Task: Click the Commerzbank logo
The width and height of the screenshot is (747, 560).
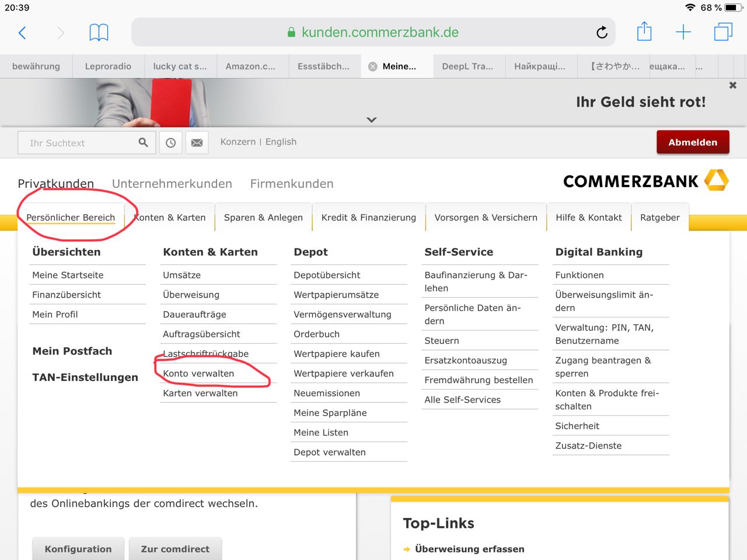Action: (x=646, y=181)
